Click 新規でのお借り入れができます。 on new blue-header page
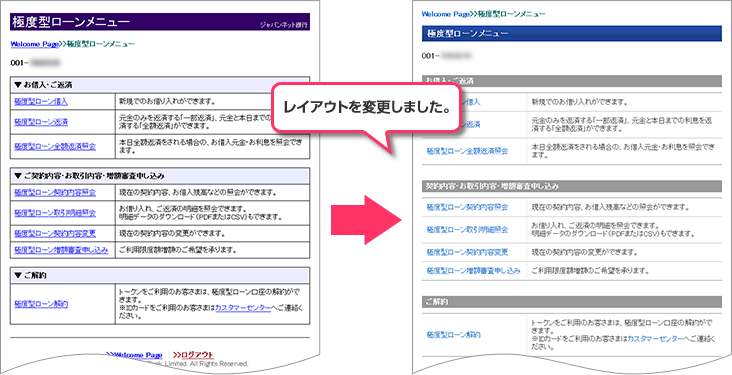The width and height of the screenshot is (732, 375). click(x=580, y=102)
